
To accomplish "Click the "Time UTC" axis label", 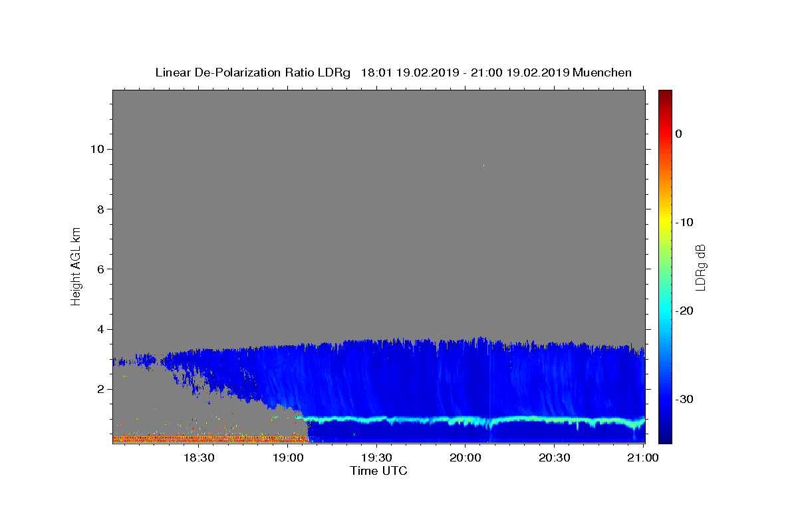I will (378, 471).
